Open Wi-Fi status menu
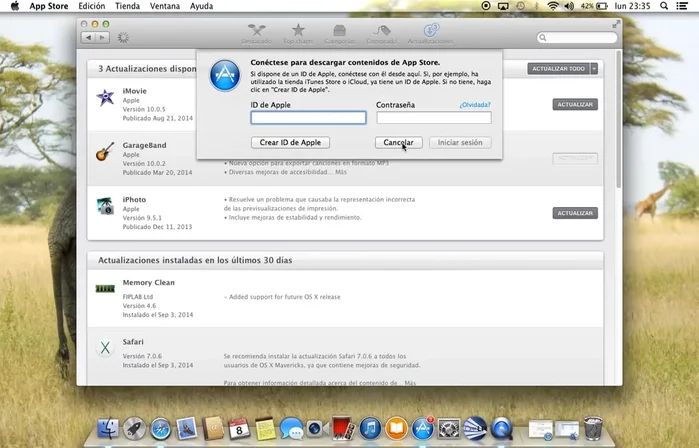The height and width of the screenshot is (448, 699). click(553, 6)
